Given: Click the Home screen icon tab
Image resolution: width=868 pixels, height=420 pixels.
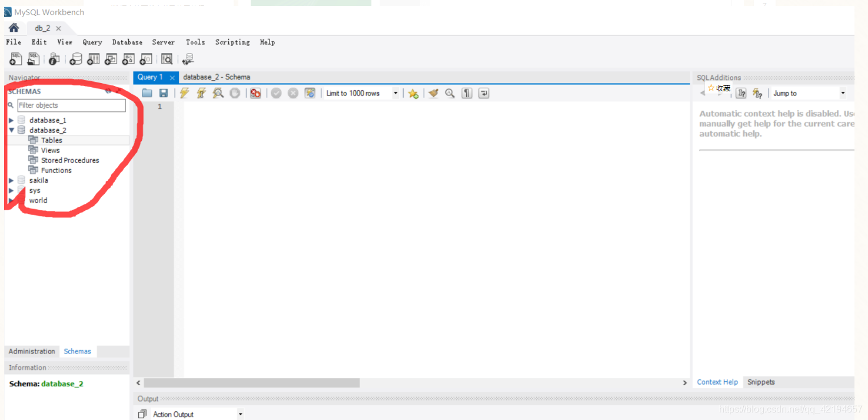Looking at the screenshot, I should pyautogui.click(x=14, y=28).
